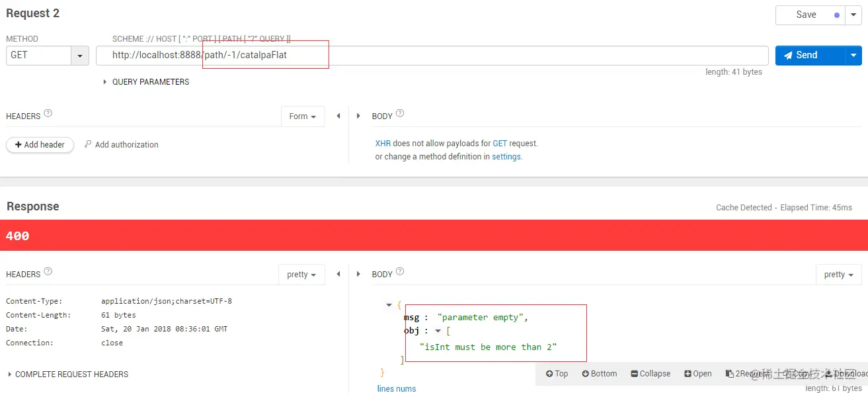868x393 pixels.
Task: Click the Add authorization link
Action: tap(122, 145)
